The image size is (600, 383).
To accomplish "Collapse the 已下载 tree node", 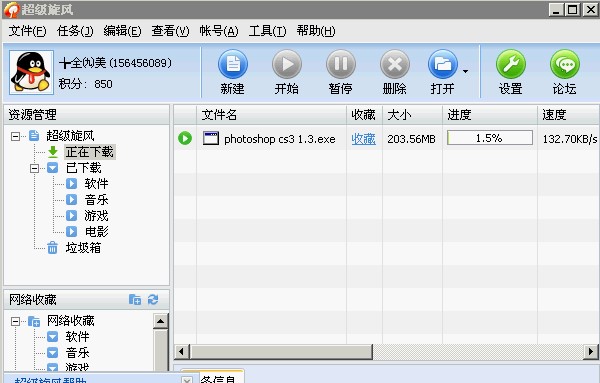I will (34, 168).
